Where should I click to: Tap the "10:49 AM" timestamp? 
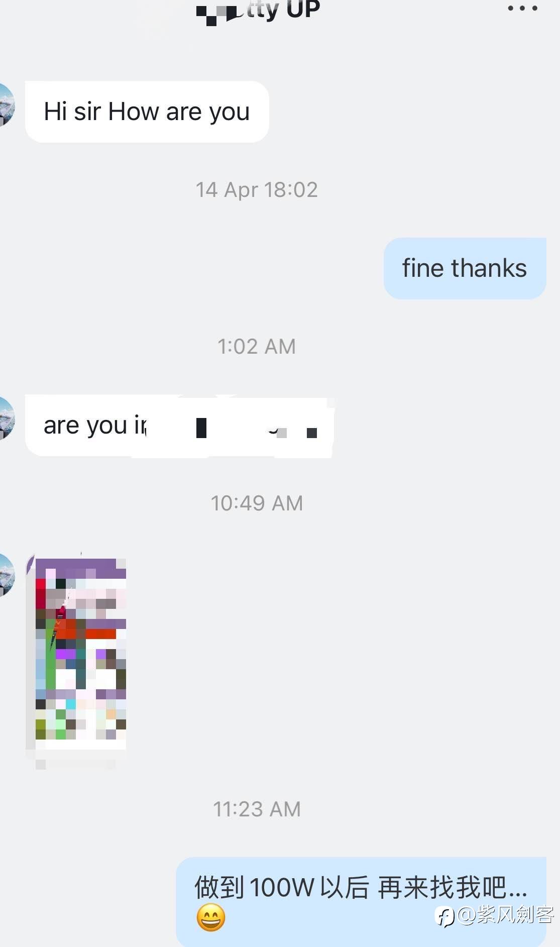coord(257,503)
